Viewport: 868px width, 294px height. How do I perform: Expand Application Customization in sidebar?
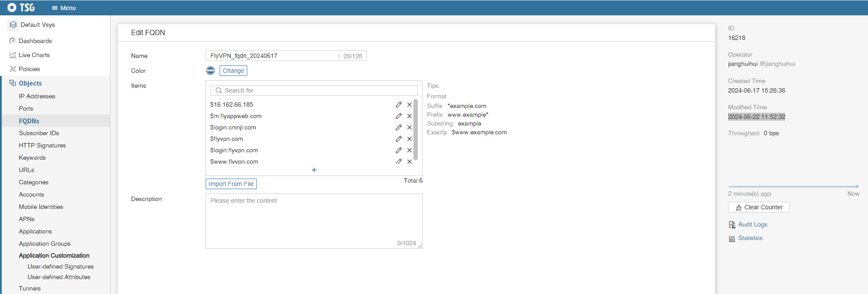click(54, 255)
